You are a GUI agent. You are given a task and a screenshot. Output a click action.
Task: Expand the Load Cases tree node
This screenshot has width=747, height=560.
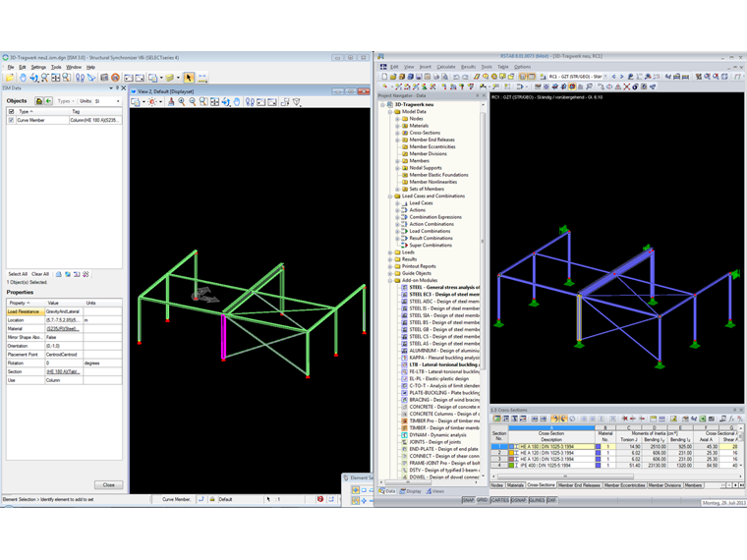point(397,203)
